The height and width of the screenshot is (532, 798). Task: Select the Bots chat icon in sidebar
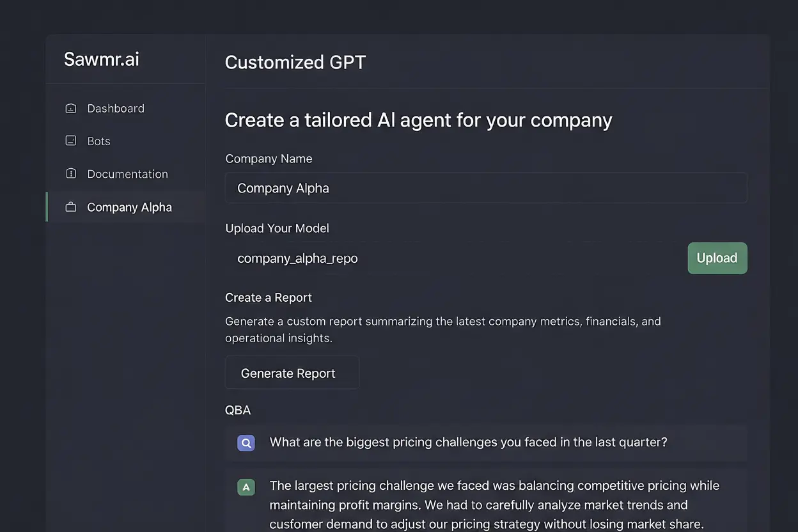[x=70, y=141]
